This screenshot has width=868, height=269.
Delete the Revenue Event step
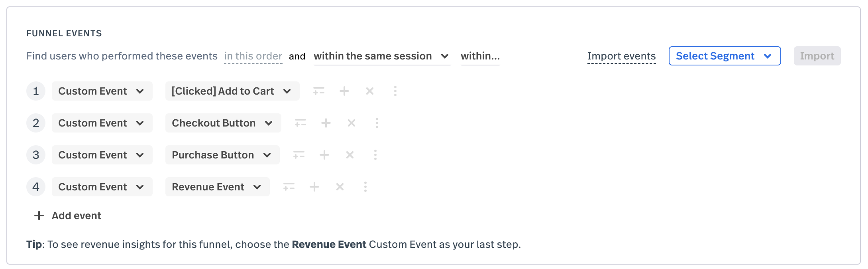point(340,187)
